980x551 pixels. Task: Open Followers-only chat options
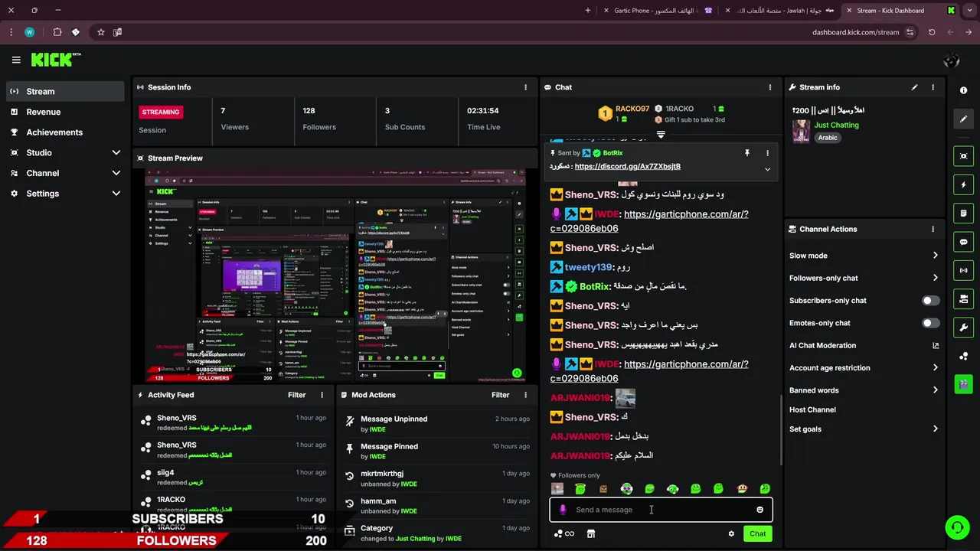click(x=864, y=278)
